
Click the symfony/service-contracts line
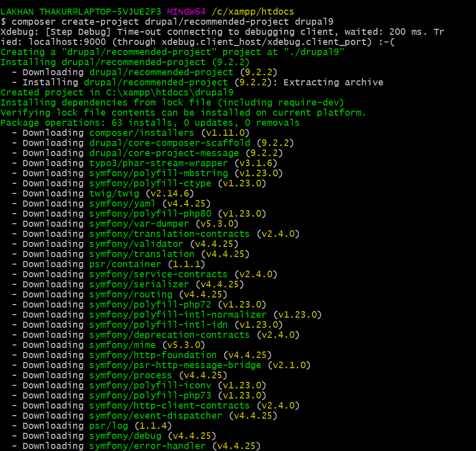pos(145,274)
